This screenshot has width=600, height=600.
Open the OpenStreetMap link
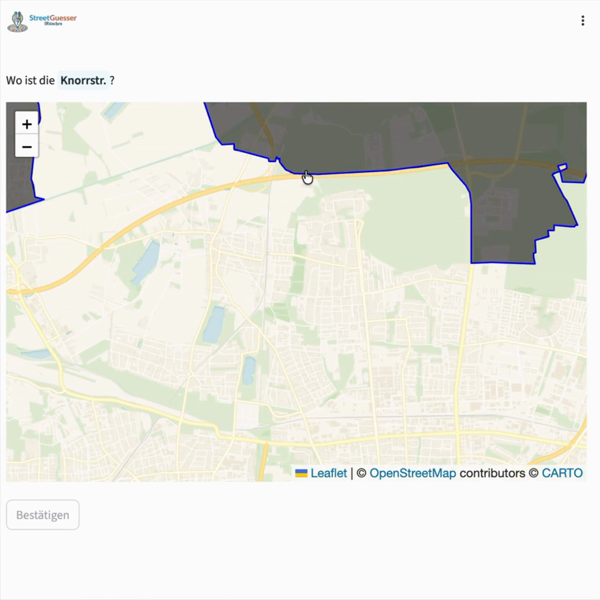coord(412,473)
